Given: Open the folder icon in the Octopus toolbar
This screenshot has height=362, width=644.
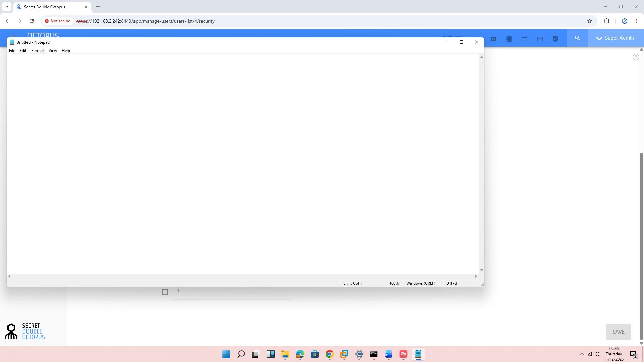Looking at the screenshot, I should click(524, 38).
